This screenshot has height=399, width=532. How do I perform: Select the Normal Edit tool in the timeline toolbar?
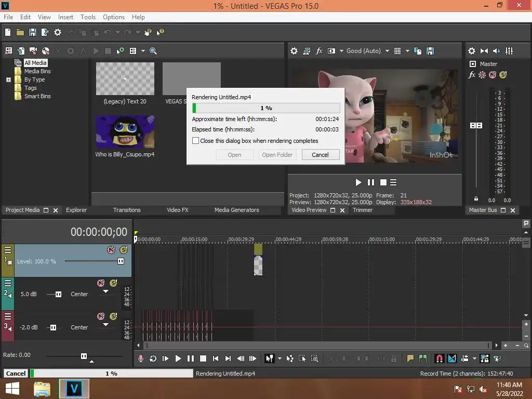[x=270, y=358]
